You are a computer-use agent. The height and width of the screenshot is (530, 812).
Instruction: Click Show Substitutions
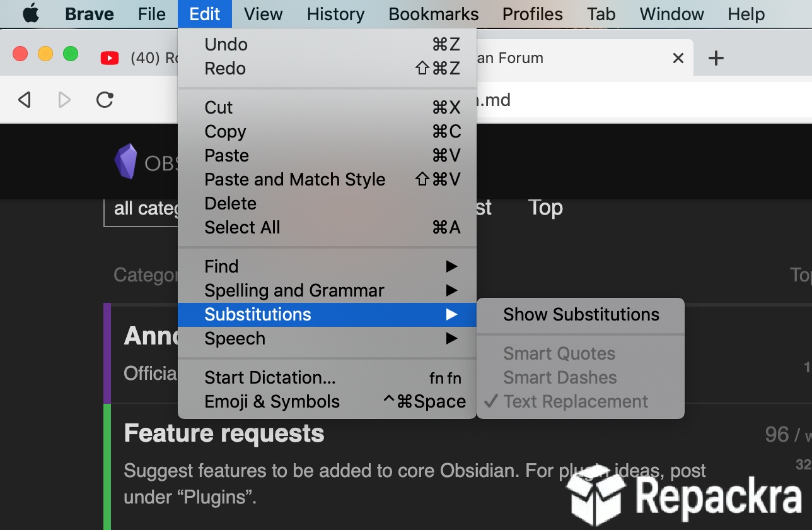[581, 315]
